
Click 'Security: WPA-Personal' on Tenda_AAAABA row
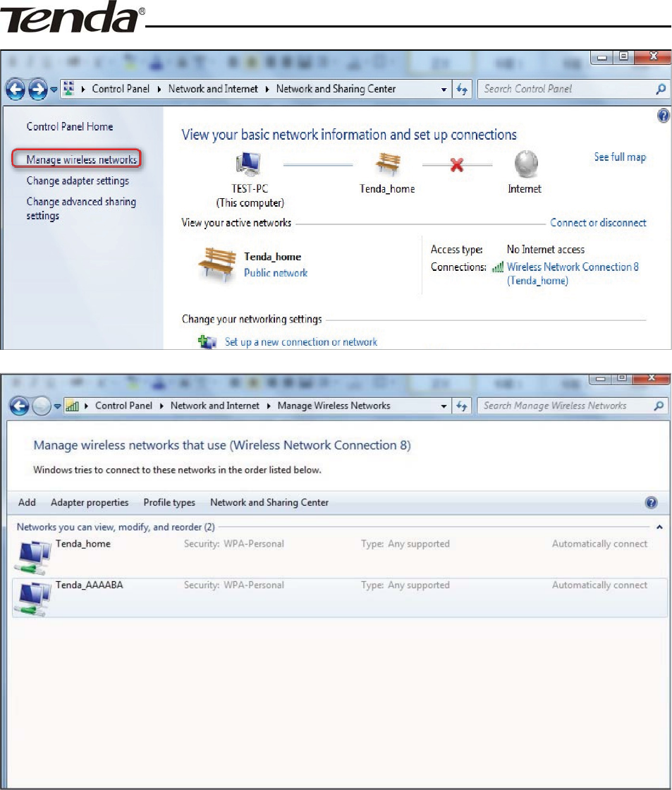[x=233, y=585]
